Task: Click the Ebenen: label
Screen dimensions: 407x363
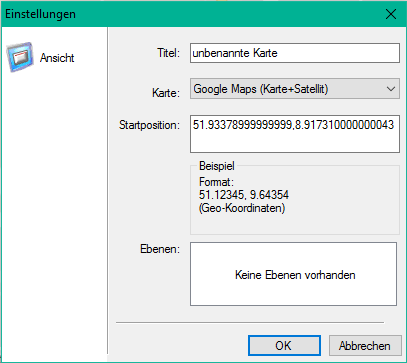Action: pos(160,249)
